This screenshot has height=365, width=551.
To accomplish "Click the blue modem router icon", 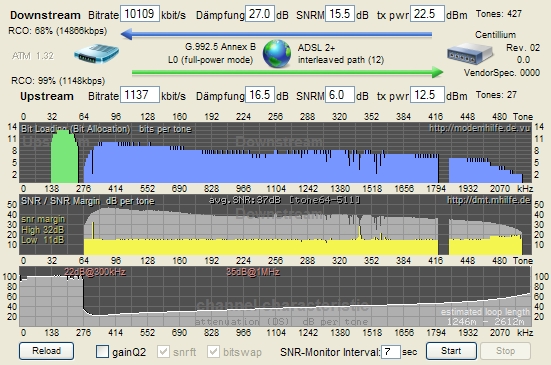I will [97, 54].
